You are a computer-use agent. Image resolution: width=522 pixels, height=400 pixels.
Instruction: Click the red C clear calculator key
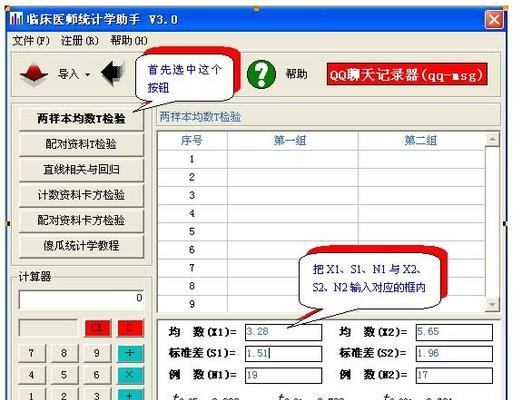(x=131, y=328)
